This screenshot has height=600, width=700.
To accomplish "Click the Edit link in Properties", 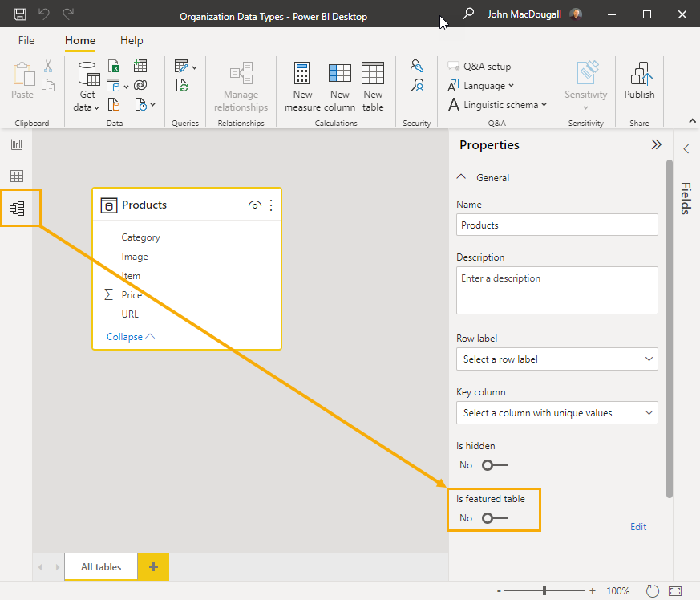I will (638, 527).
